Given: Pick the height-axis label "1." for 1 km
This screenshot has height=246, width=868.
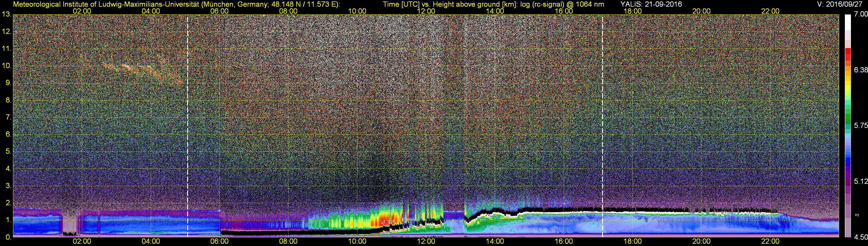Looking at the screenshot, I should (x=9, y=220).
